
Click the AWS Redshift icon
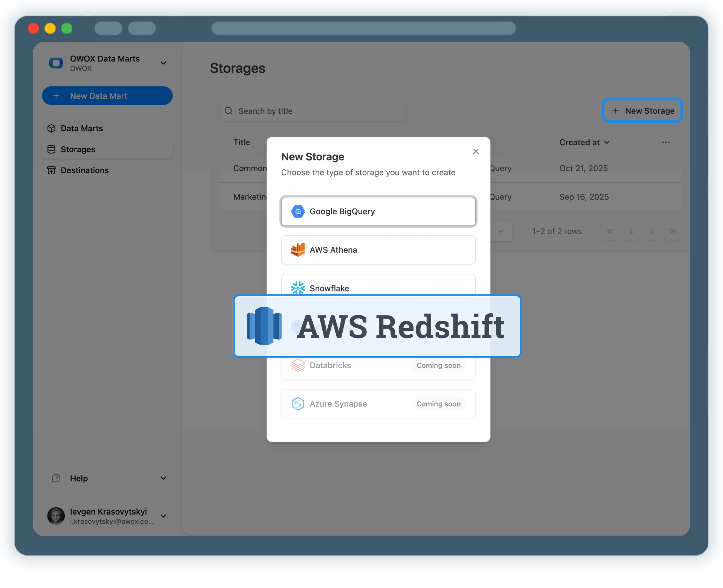click(x=264, y=326)
